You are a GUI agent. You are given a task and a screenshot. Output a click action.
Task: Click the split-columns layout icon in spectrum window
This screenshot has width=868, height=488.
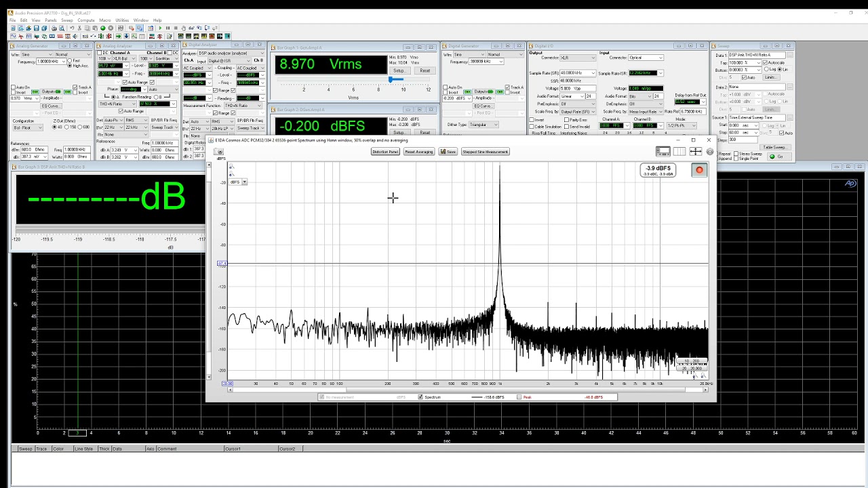point(679,151)
